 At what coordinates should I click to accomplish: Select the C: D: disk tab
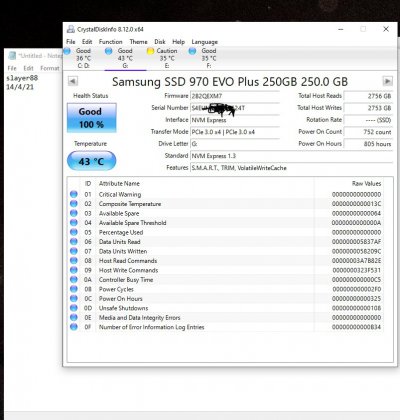click(x=83, y=58)
